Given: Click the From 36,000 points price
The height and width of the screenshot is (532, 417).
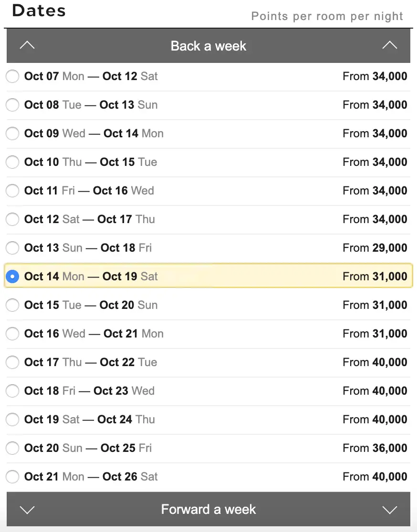Looking at the screenshot, I should click(x=375, y=448).
